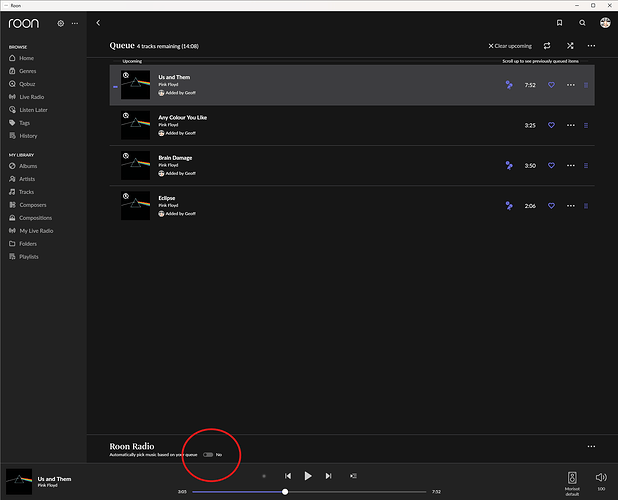This screenshot has height=500, width=618.
Task: Open Artists in My Library
Action: 22,179
